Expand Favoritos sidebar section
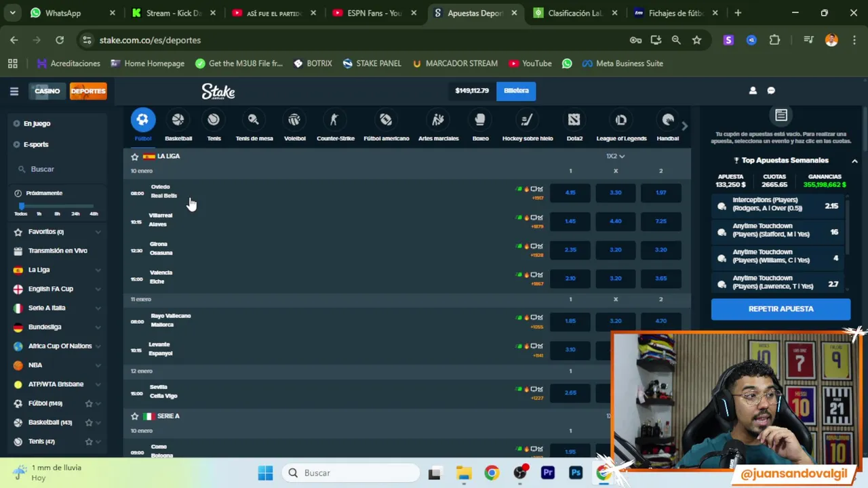 [98, 232]
